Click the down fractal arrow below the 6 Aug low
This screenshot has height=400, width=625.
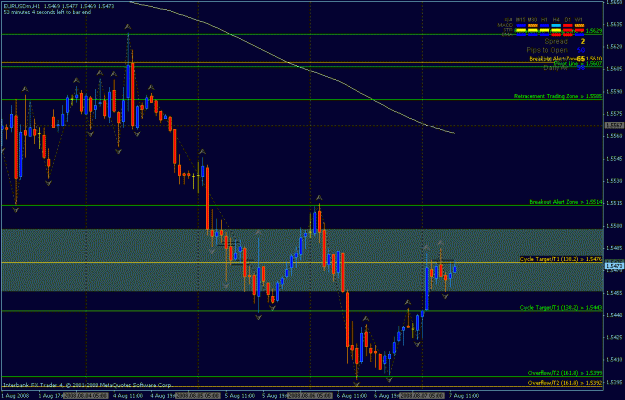click(356, 384)
